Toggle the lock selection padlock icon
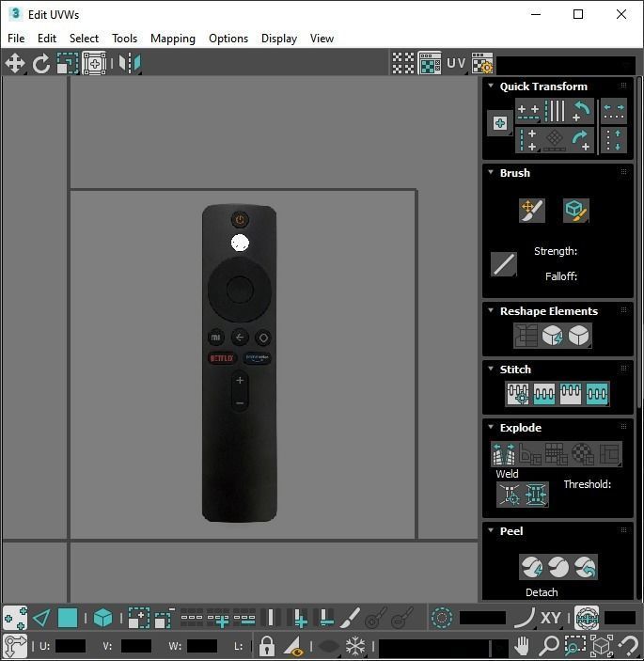This screenshot has width=644, height=661. pos(267,646)
